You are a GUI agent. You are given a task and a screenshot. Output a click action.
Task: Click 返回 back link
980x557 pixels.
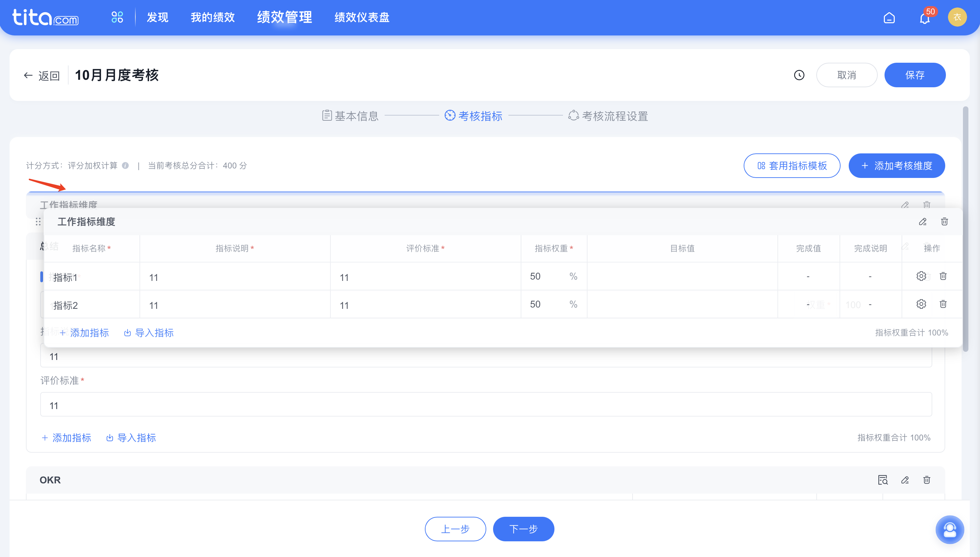click(42, 75)
